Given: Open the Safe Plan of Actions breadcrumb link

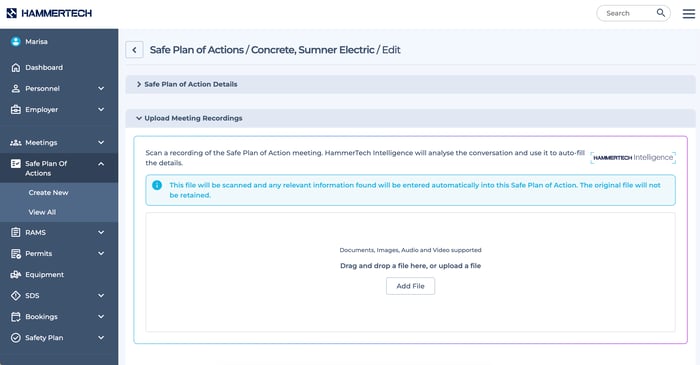Looking at the screenshot, I should [x=197, y=50].
